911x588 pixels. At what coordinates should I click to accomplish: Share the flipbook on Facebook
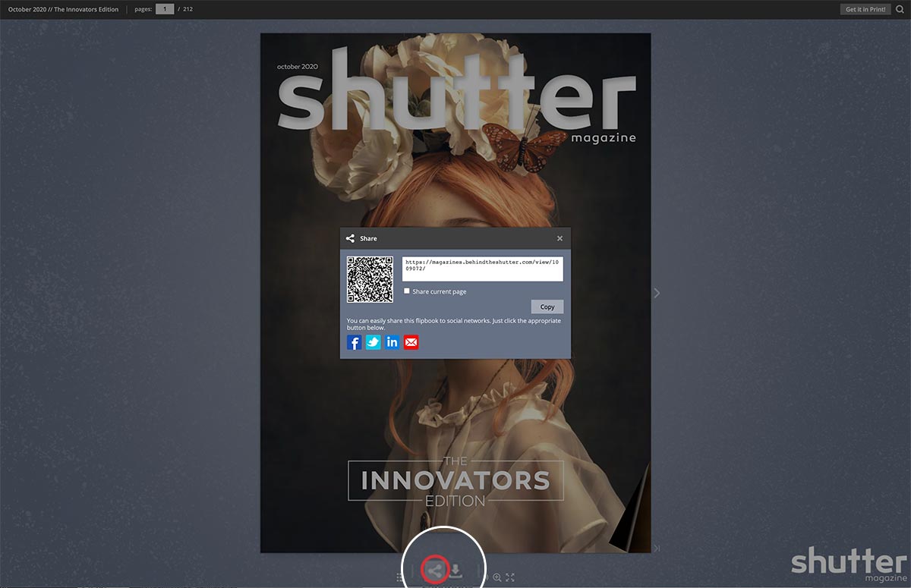[x=355, y=342]
